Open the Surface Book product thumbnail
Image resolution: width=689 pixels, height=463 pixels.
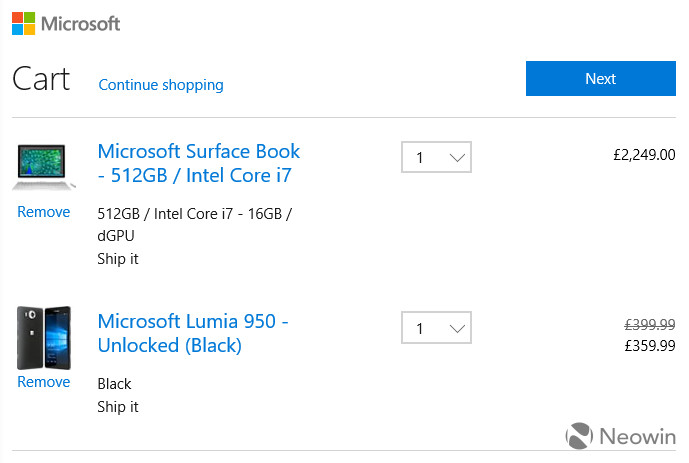[x=44, y=167]
